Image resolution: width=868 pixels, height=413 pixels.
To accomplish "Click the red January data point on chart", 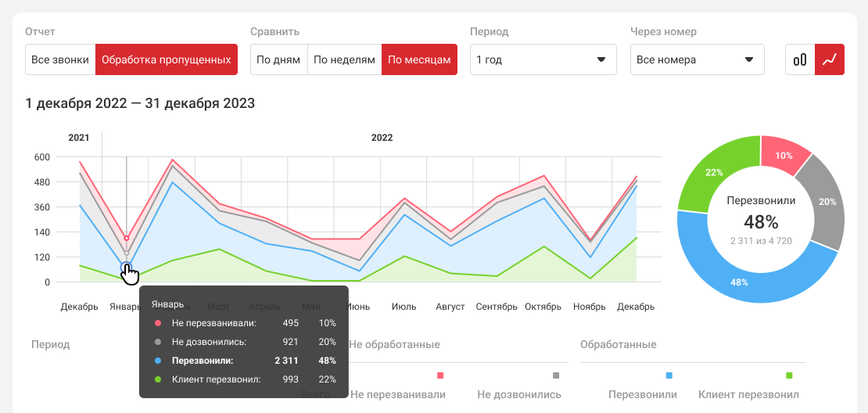I will click(x=127, y=239).
